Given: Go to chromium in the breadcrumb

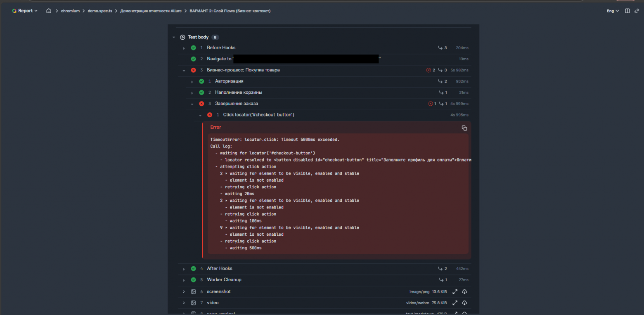Looking at the screenshot, I should pos(70,11).
